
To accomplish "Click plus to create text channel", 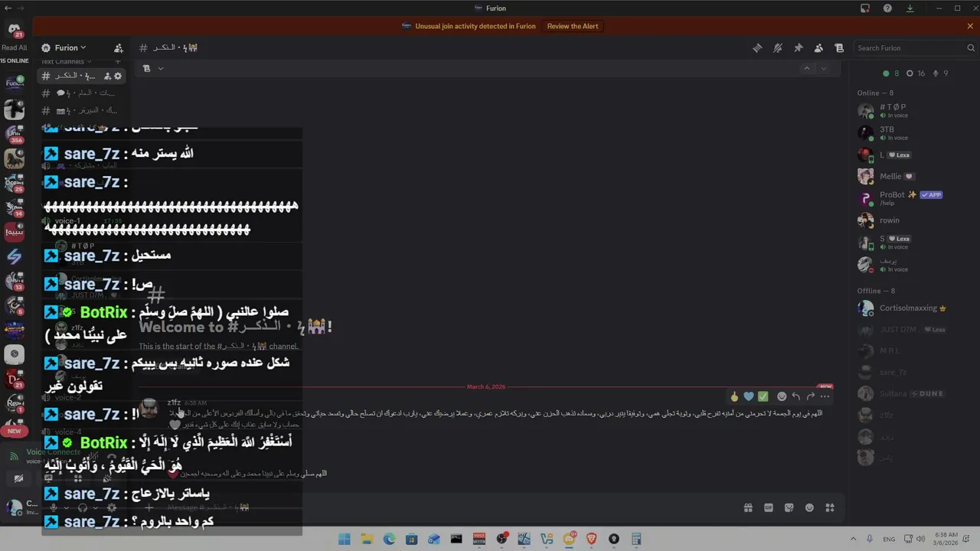I will pyautogui.click(x=117, y=61).
